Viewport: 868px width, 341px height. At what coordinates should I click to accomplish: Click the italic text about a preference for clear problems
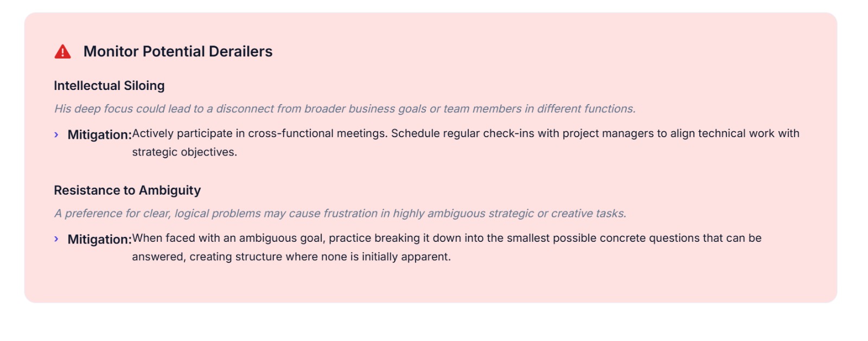tap(340, 214)
